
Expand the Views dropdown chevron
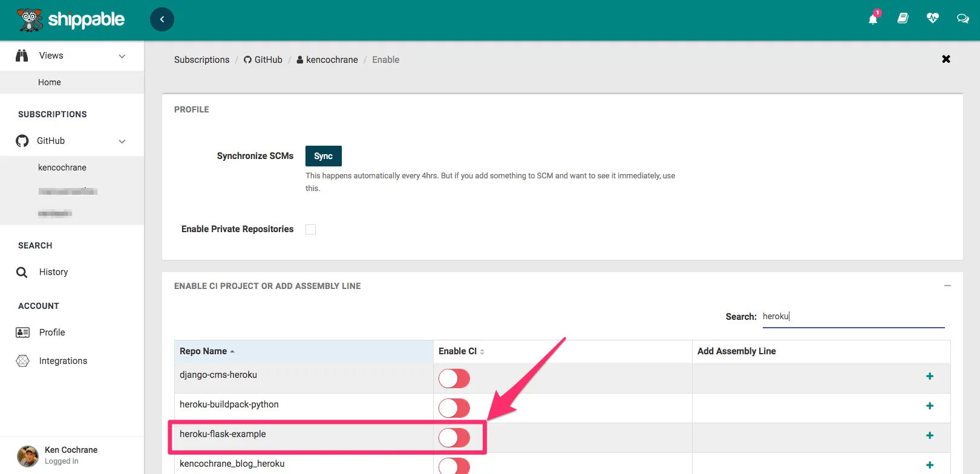pos(122,56)
